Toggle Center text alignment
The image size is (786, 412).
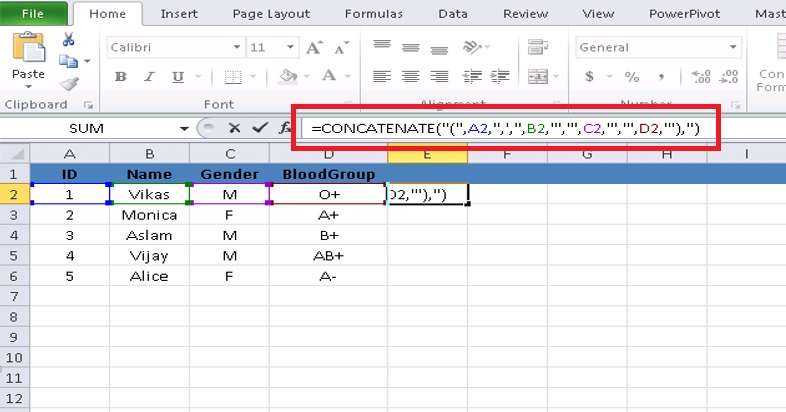(411, 76)
